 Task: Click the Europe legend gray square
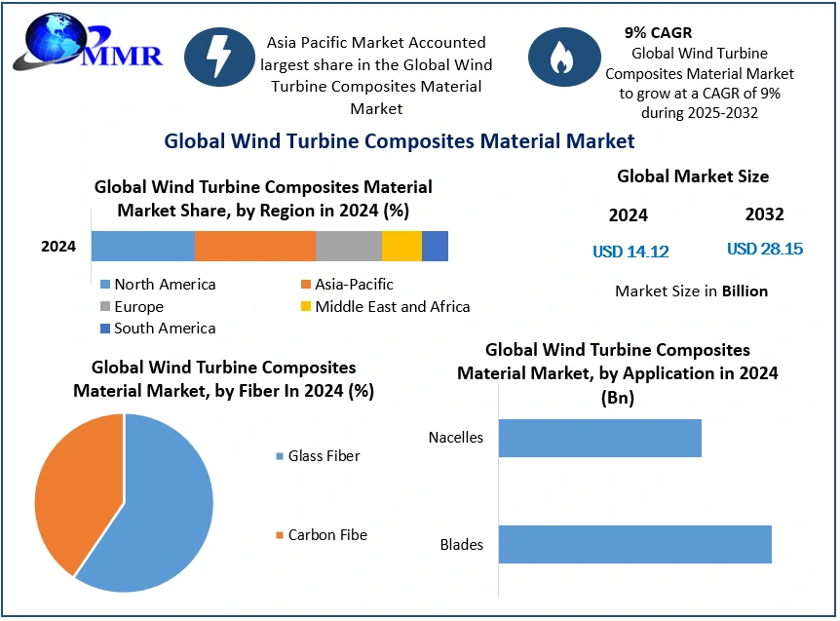point(105,307)
